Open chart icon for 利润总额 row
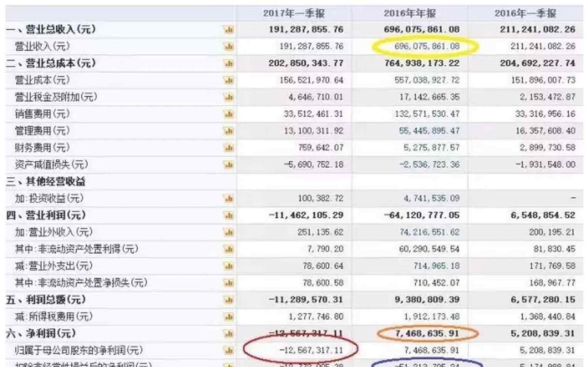This screenshot has height=367, width=588. click(x=228, y=300)
